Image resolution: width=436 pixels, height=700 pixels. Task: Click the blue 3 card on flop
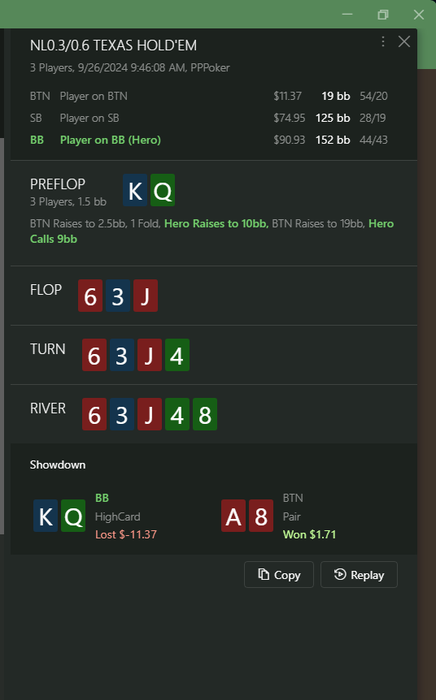coord(118,296)
